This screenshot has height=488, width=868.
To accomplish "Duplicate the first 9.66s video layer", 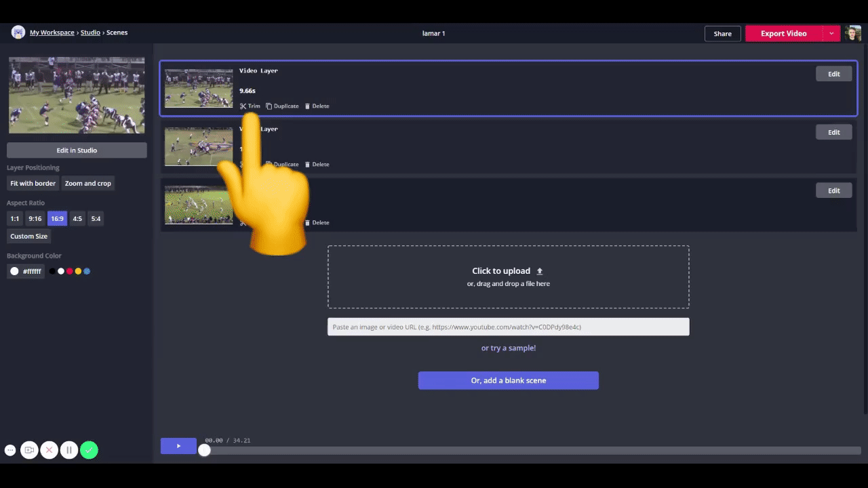I will click(282, 106).
